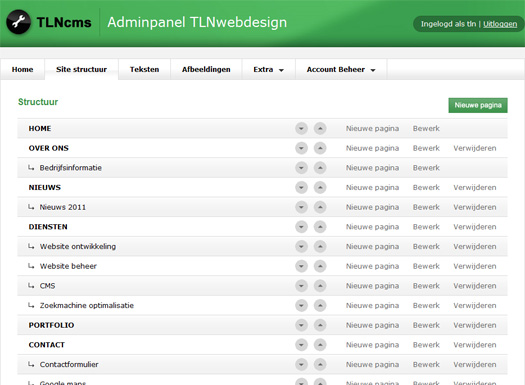Select the Zoekmachine optimalisatie row title

tap(87, 305)
